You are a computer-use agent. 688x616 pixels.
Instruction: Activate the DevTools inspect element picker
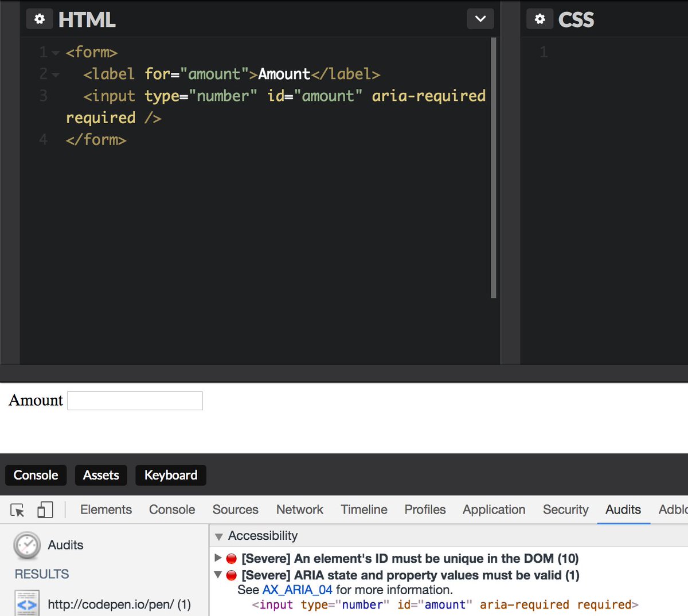pyautogui.click(x=18, y=509)
